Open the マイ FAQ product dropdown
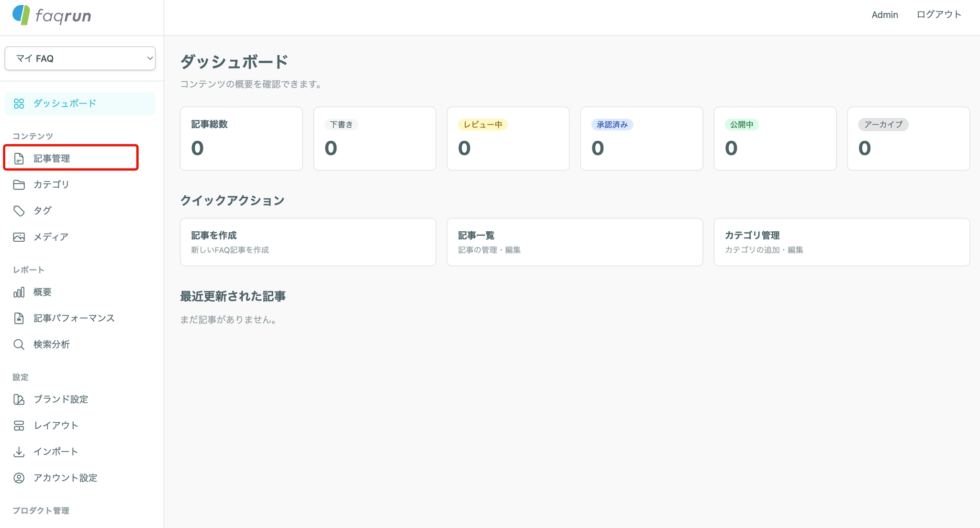 click(80, 58)
